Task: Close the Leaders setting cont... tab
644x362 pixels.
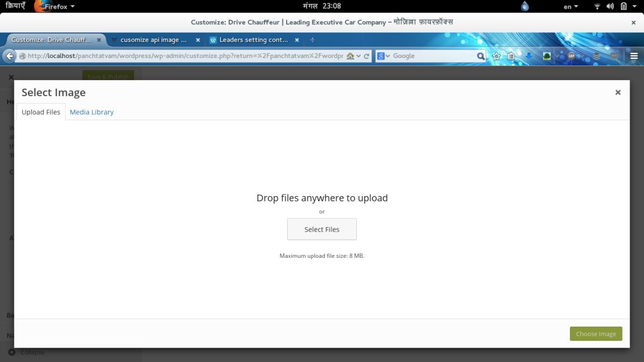Action: [x=297, y=40]
